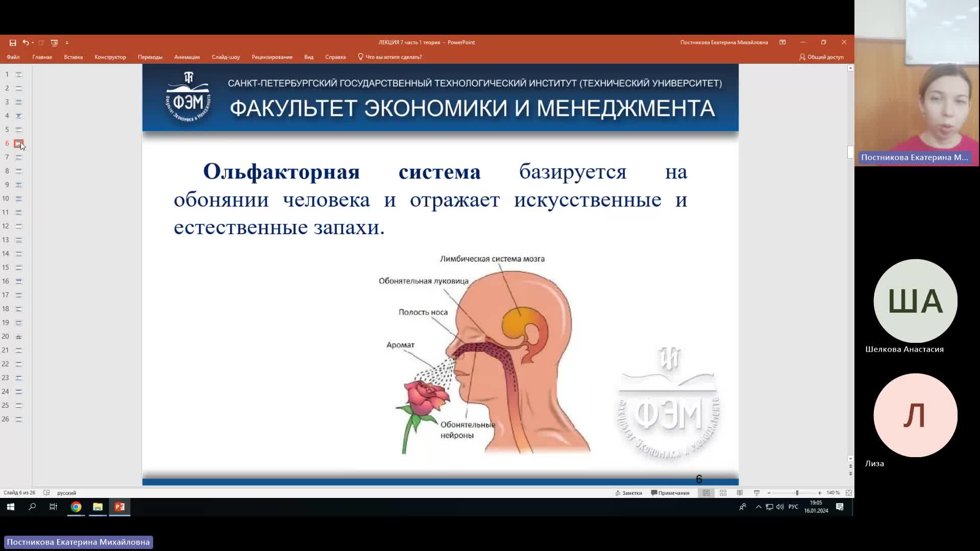Image resolution: width=980 pixels, height=551 pixels.
Task: Show hidden tray icons chevron
Action: 758,507
